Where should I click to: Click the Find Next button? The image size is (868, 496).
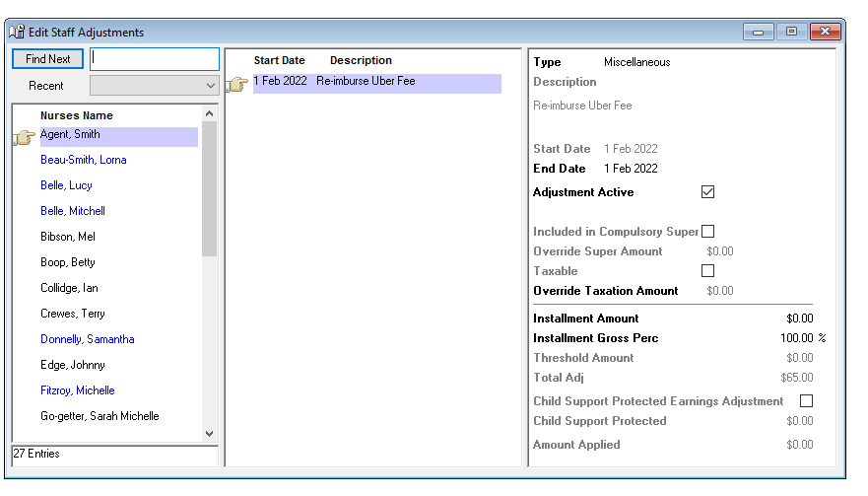click(47, 59)
